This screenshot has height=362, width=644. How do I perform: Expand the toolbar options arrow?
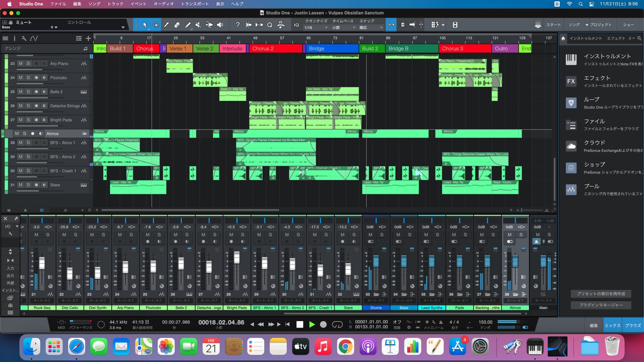point(443,25)
